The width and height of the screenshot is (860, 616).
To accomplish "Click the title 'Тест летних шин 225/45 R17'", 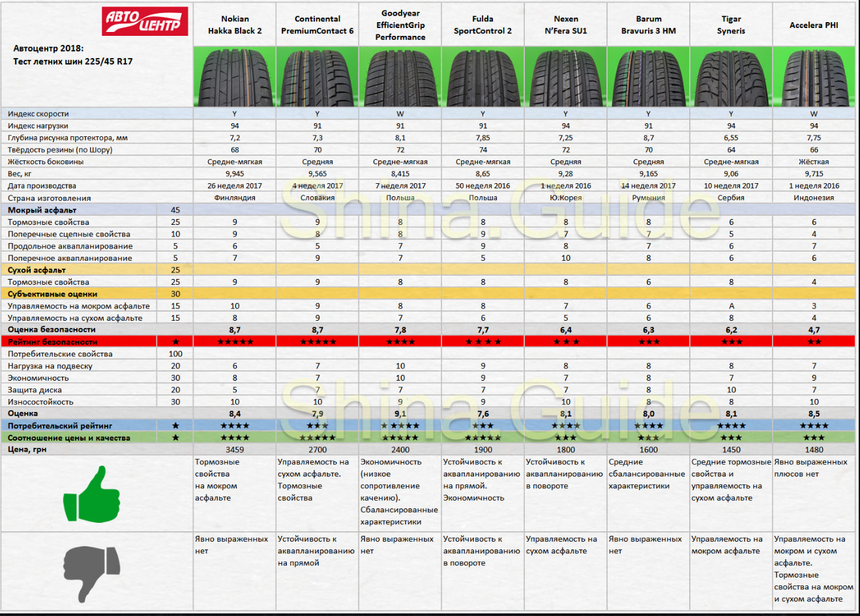I will pyautogui.click(x=73, y=61).
